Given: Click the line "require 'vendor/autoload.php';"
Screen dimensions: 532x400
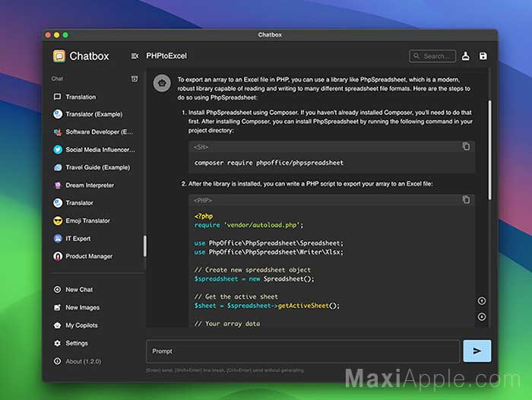Looking at the screenshot, I should tap(249, 225).
